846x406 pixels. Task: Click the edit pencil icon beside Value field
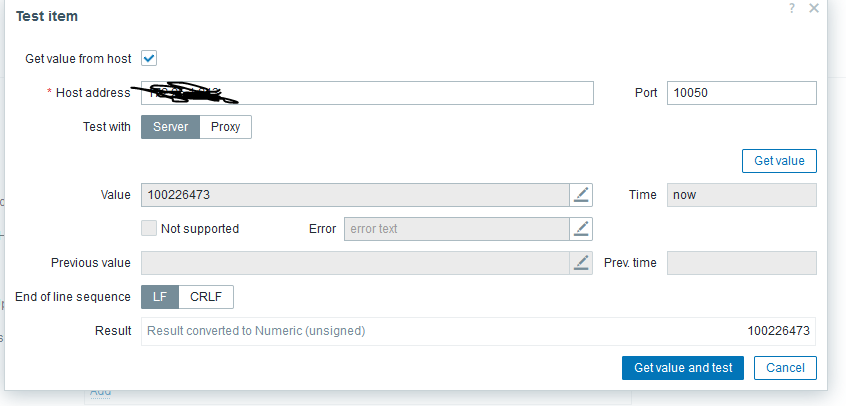click(581, 195)
